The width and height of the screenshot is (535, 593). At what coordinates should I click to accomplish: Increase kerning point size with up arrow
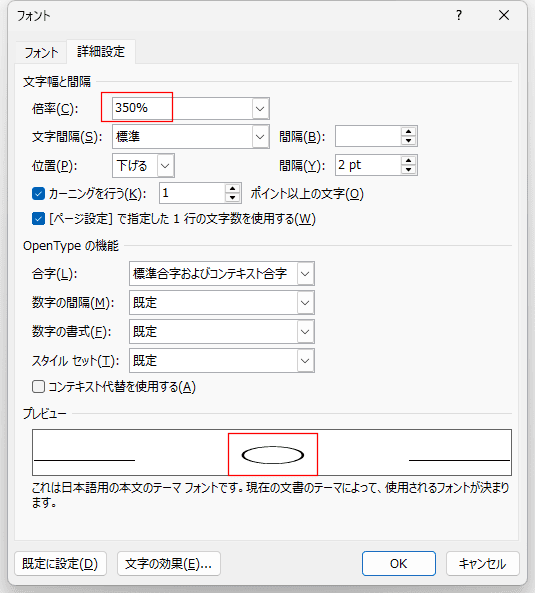(x=233, y=189)
